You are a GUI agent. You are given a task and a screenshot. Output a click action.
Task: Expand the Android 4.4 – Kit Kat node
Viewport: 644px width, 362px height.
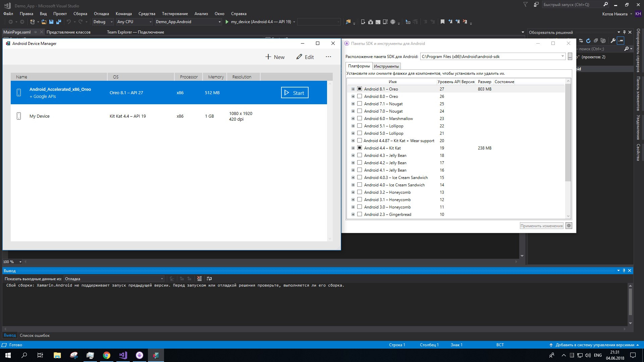353,148
